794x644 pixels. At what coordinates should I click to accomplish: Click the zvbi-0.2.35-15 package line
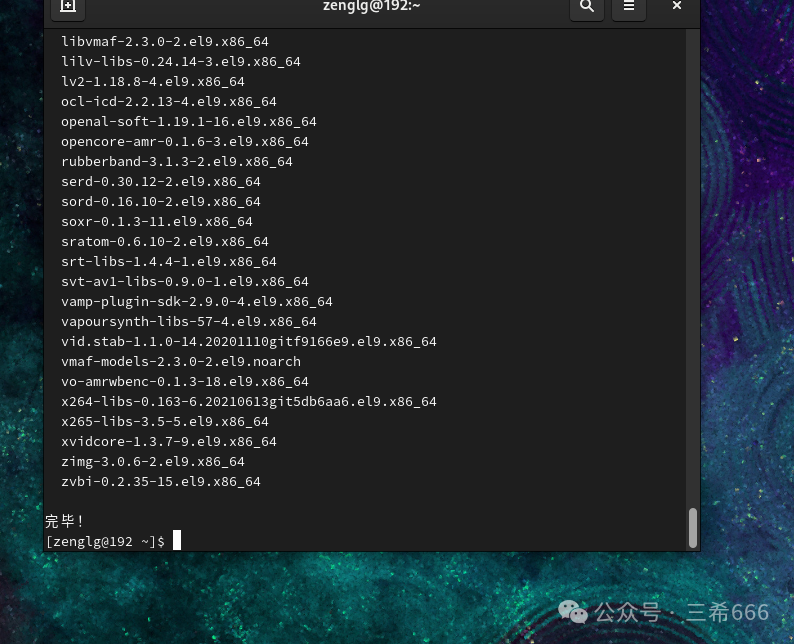tap(160, 482)
